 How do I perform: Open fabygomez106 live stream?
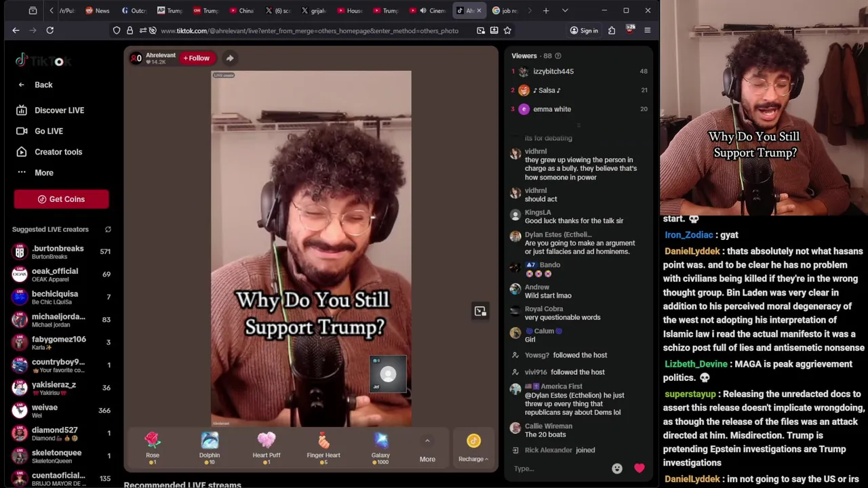click(x=61, y=343)
